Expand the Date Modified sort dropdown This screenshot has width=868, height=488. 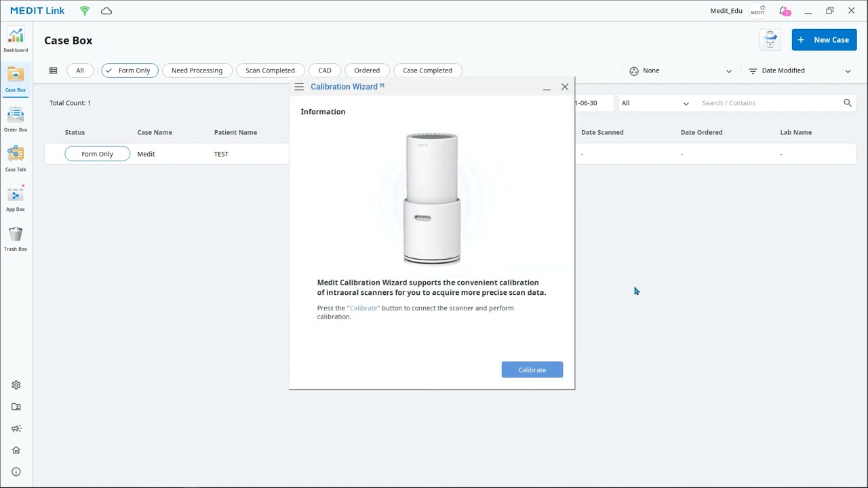coord(800,70)
